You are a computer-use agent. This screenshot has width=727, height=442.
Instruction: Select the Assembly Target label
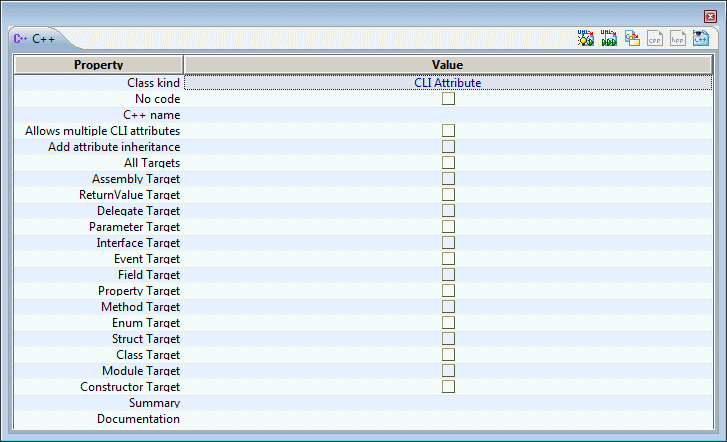[136, 179]
